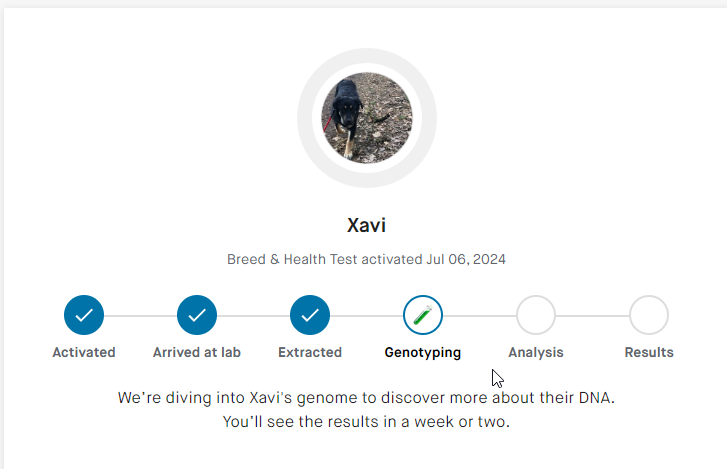727x469 pixels.
Task: Click the Arrived at lab checkmark icon
Action: coord(197,316)
